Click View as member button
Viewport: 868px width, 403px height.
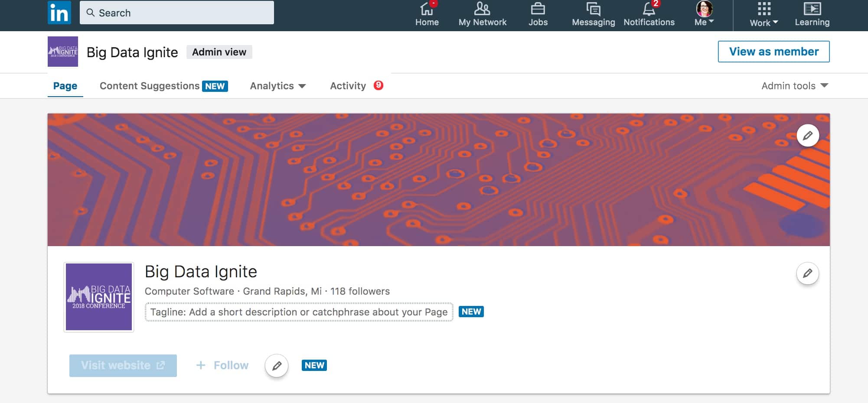[x=774, y=52]
